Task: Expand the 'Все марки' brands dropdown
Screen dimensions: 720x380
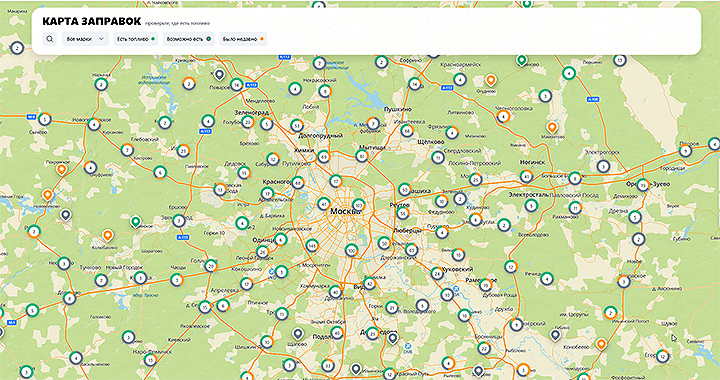Action: tap(85, 39)
